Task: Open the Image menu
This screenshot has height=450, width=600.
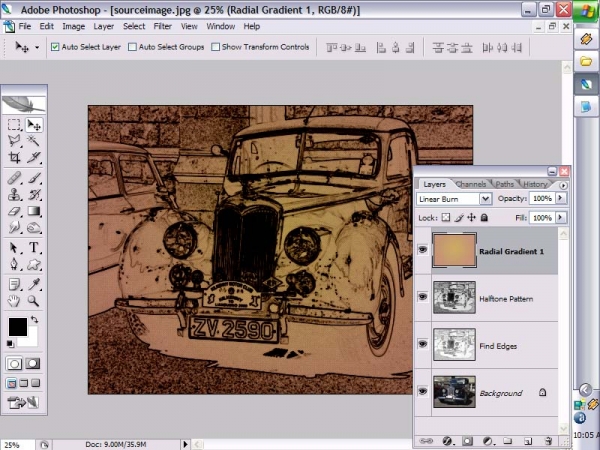Action: (73, 26)
